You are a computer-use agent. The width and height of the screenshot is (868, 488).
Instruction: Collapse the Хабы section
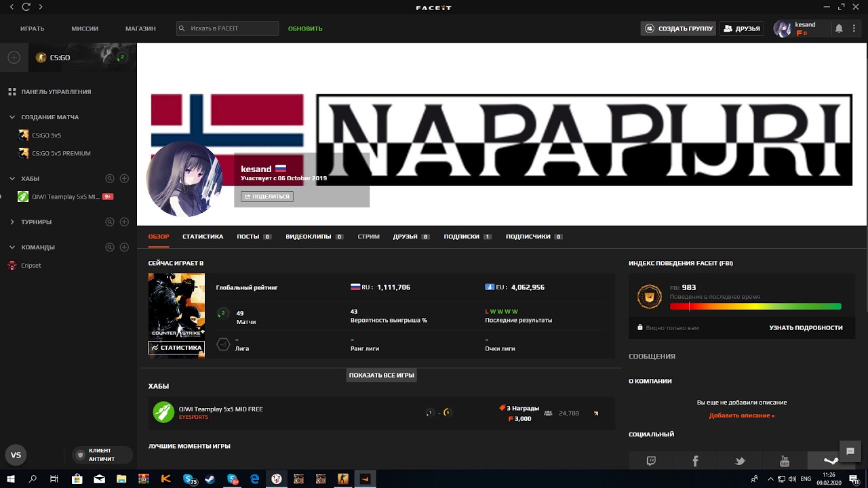tap(12, 178)
